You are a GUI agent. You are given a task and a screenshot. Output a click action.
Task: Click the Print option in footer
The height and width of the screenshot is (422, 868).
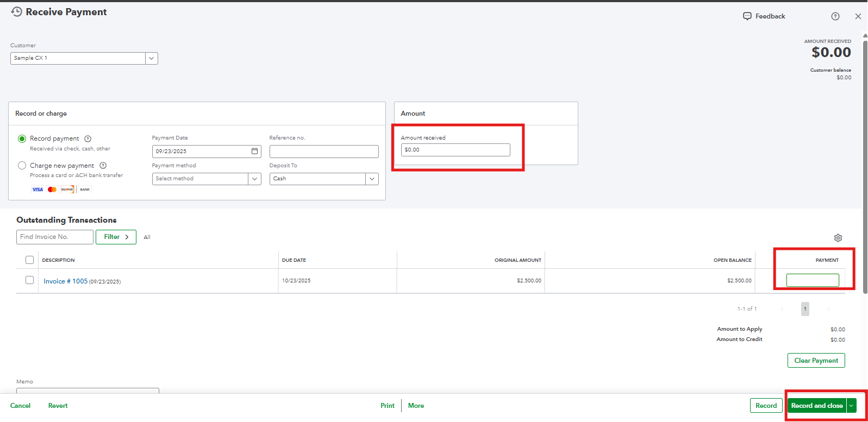point(388,406)
